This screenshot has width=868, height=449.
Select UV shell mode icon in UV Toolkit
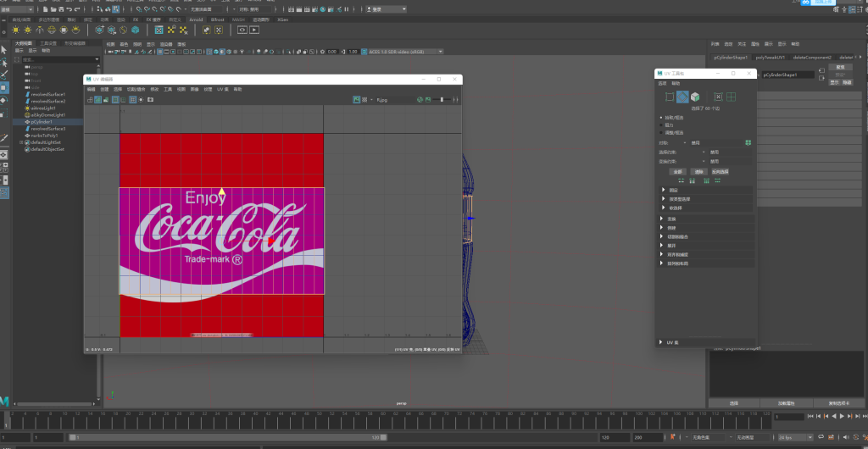pos(732,97)
